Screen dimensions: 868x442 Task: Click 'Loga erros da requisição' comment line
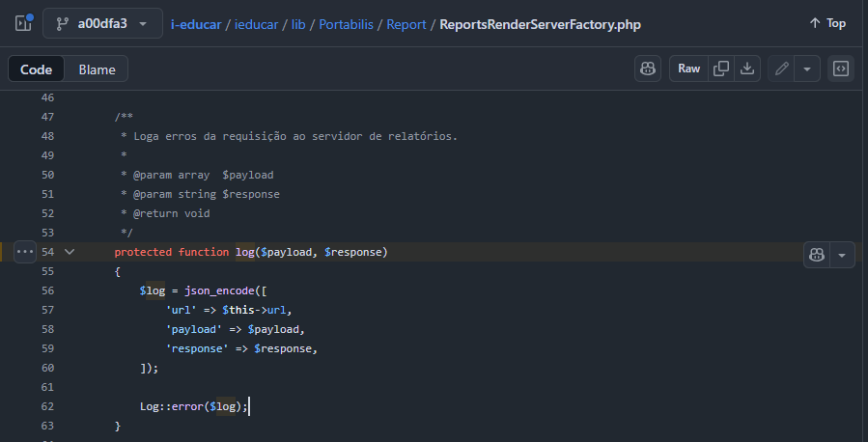click(x=289, y=136)
